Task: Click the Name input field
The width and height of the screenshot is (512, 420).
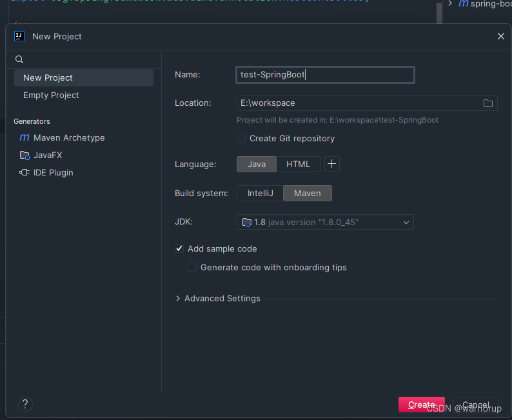Action: click(x=325, y=75)
